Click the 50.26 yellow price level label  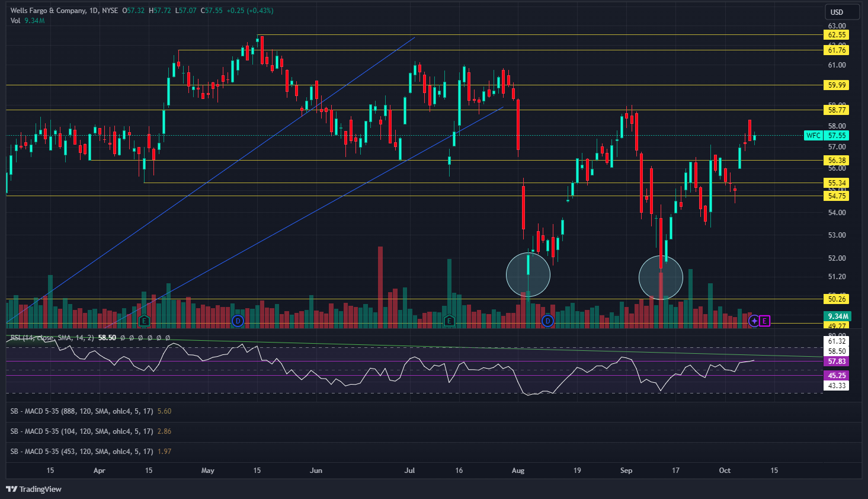(x=837, y=299)
